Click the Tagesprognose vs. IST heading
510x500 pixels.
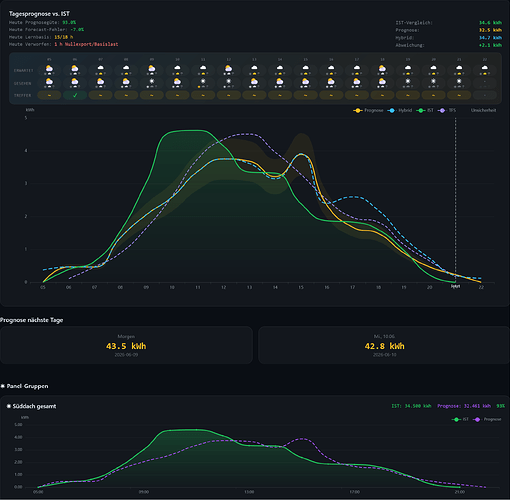click(39, 14)
